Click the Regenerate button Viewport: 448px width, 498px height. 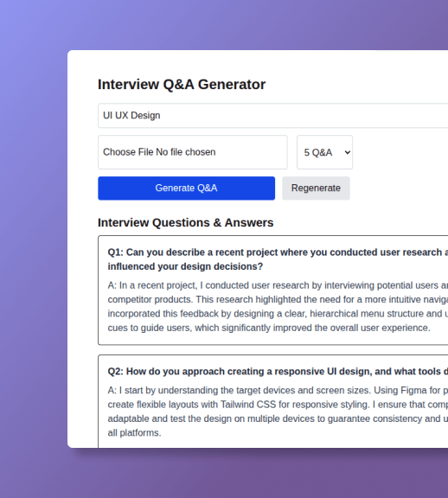click(x=316, y=188)
